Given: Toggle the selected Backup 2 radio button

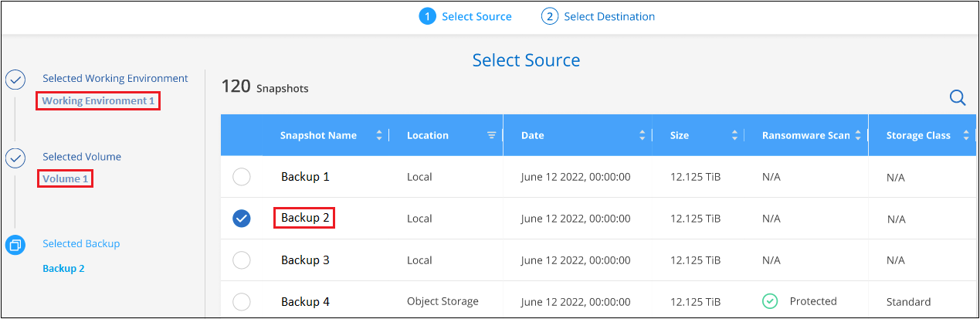Looking at the screenshot, I should pos(242,219).
